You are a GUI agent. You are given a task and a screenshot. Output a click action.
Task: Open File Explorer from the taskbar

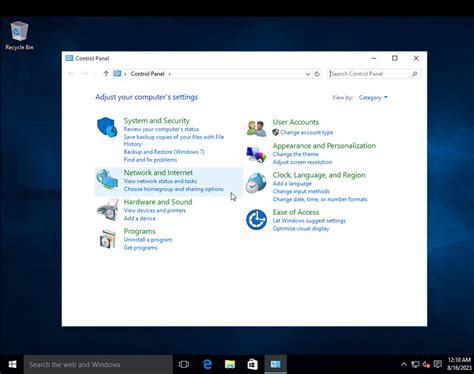tap(230, 364)
